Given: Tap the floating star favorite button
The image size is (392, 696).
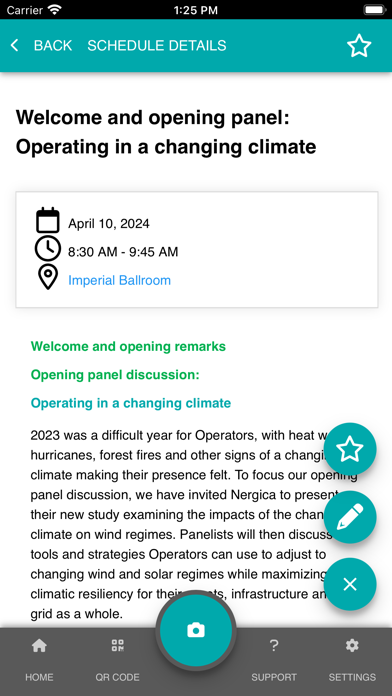Looking at the screenshot, I should (x=350, y=449).
